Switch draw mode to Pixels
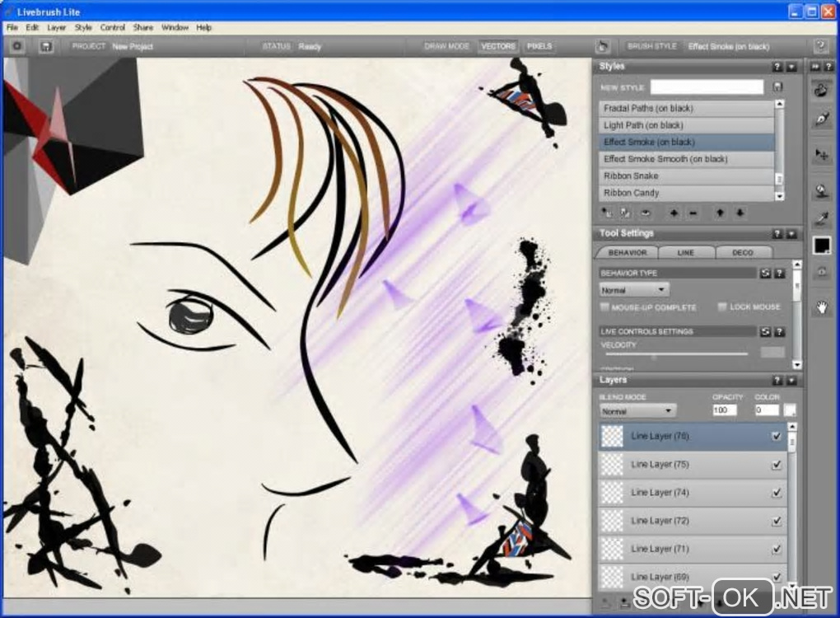This screenshot has height=618, width=840. 539,46
